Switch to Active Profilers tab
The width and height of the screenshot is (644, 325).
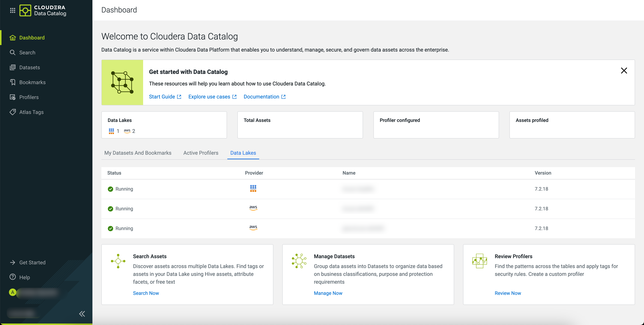[x=201, y=153]
